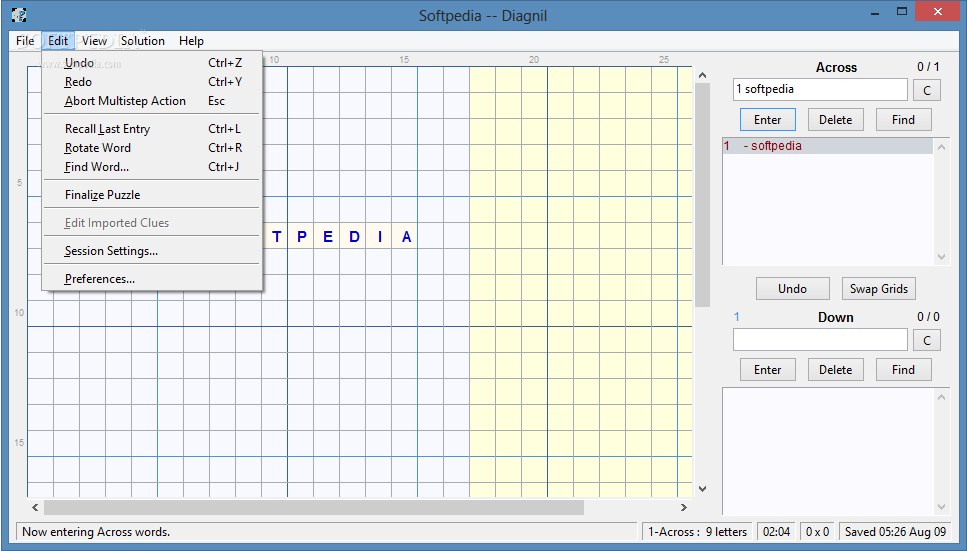Close the open Edit menu
Image resolution: width=967 pixels, height=551 pixels.
tap(58, 41)
